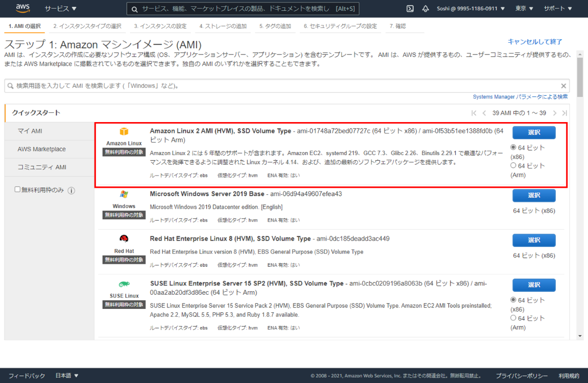
Task: Click the 無料利用枠の対象 badge under Red Hat
Action: 124,260
